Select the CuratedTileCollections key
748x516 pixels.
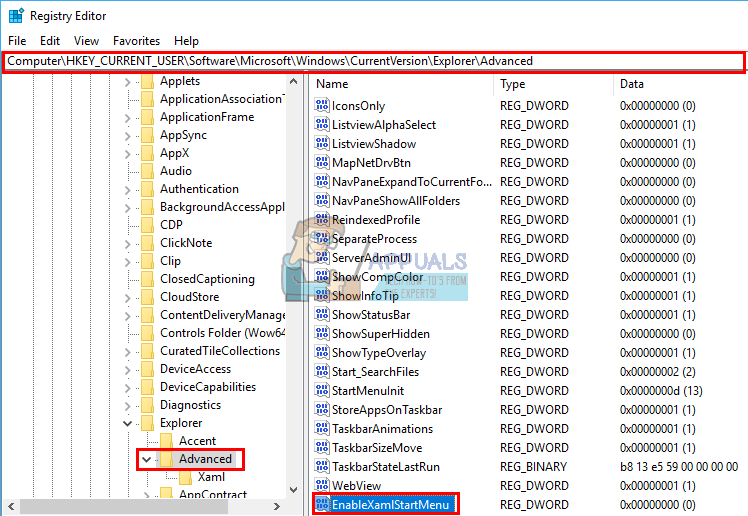click(220, 351)
